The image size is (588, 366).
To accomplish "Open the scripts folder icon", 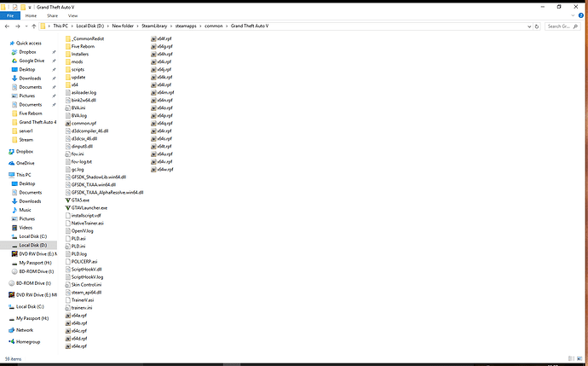I will [68, 69].
